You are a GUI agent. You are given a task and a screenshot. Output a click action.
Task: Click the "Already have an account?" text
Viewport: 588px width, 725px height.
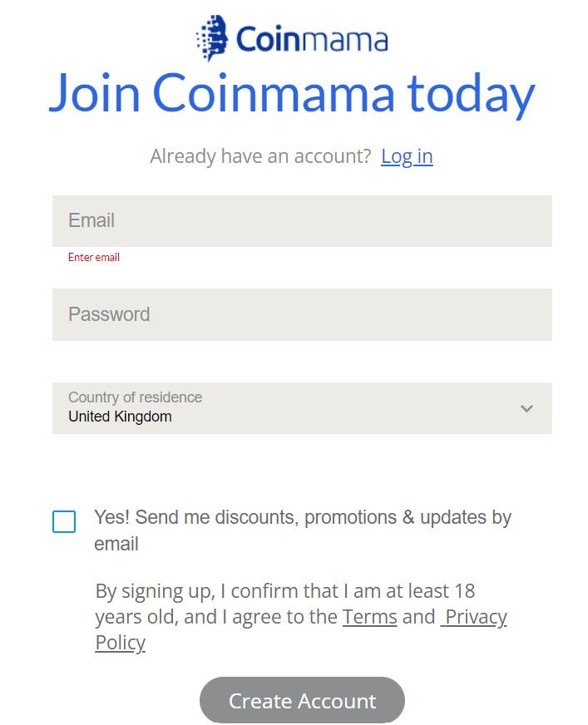point(260,156)
